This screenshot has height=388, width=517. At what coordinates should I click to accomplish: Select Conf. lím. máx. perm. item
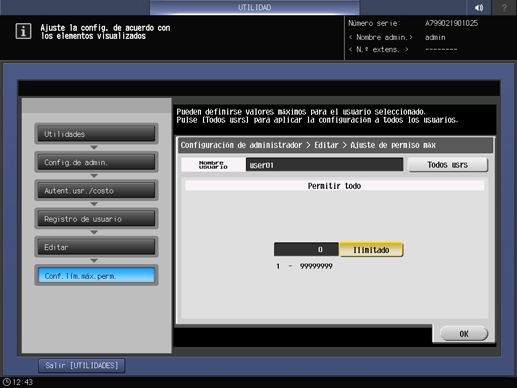(x=96, y=276)
